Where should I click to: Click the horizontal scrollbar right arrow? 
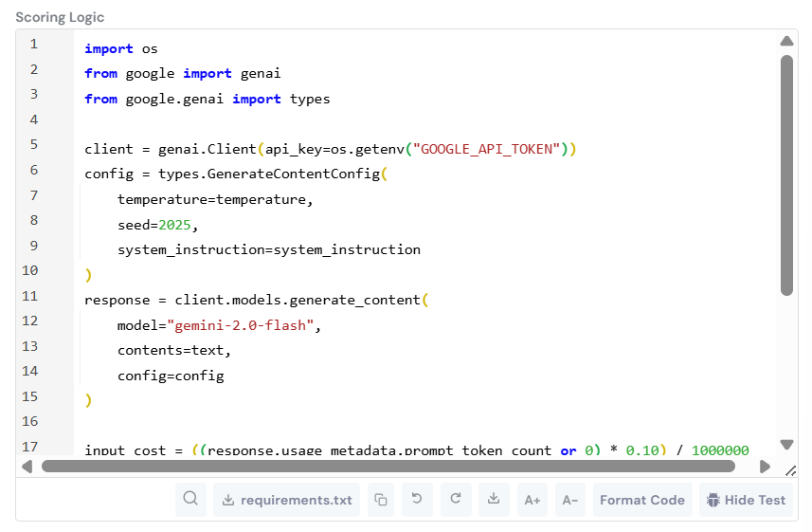tap(765, 467)
